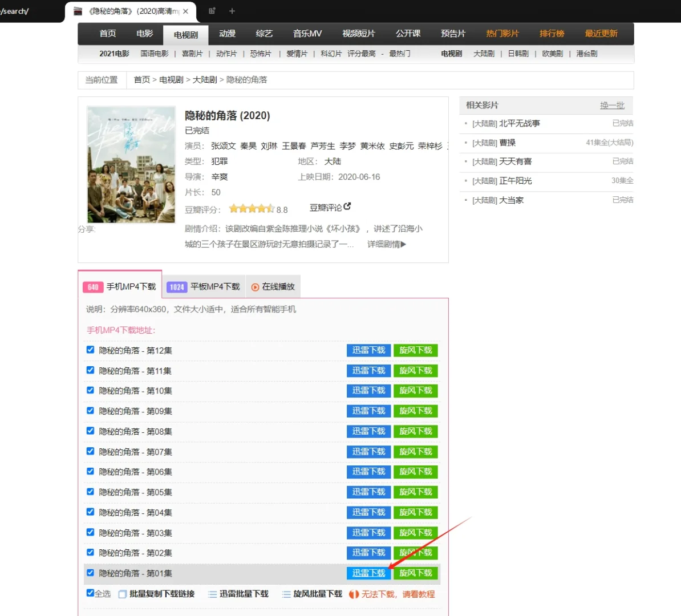This screenshot has height=616, width=681.
Task: Open related title 正午阳光
Action: [x=516, y=181]
